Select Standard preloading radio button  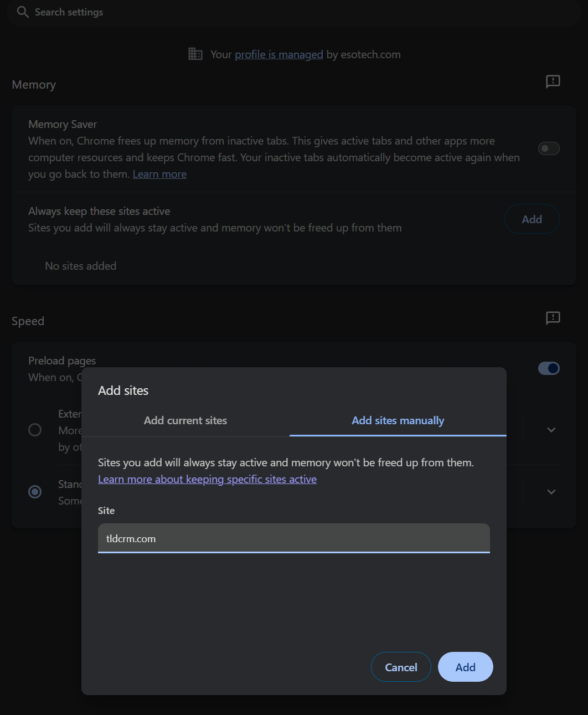tap(35, 492)
